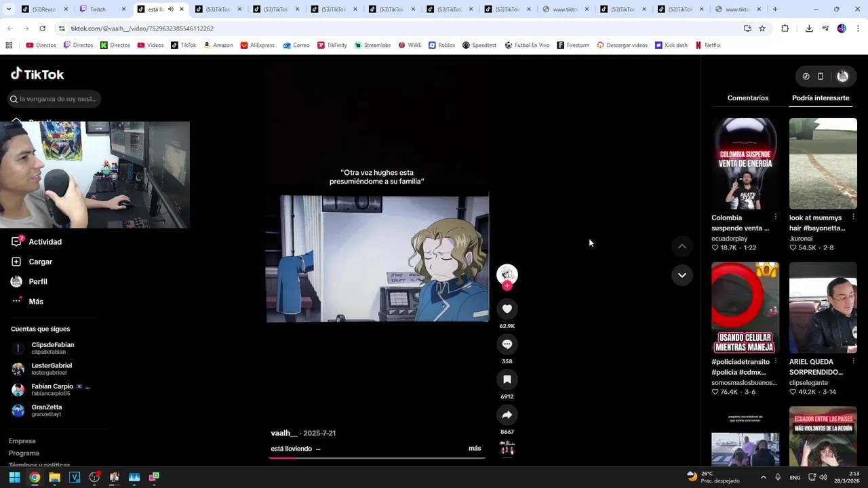The height and width of the screenshot is (488, 868).
Task: Open Chrome downloads icon
Action: 809,28
